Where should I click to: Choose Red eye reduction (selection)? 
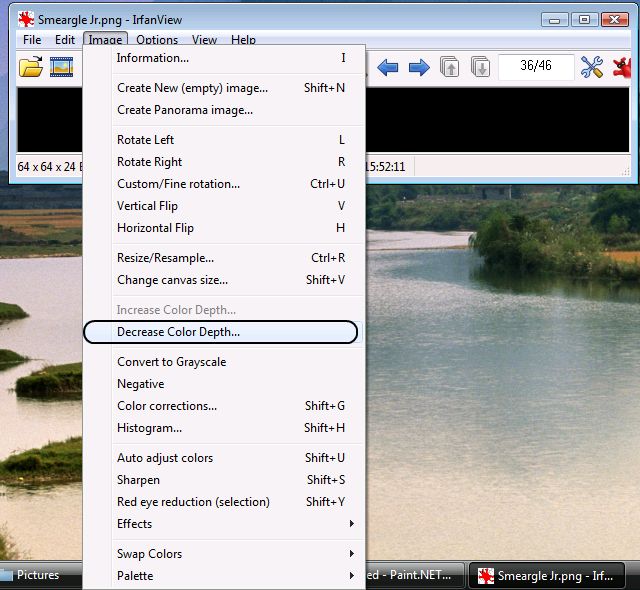tap(223, 502)
